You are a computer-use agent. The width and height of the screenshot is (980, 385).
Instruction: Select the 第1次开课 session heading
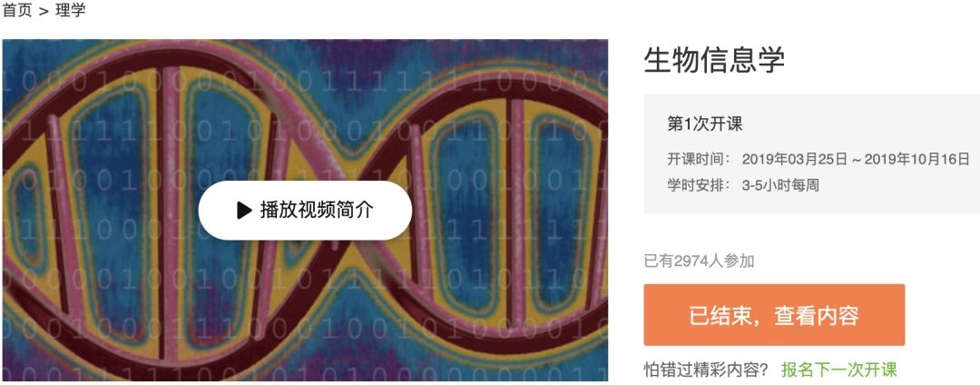point(705,124)
